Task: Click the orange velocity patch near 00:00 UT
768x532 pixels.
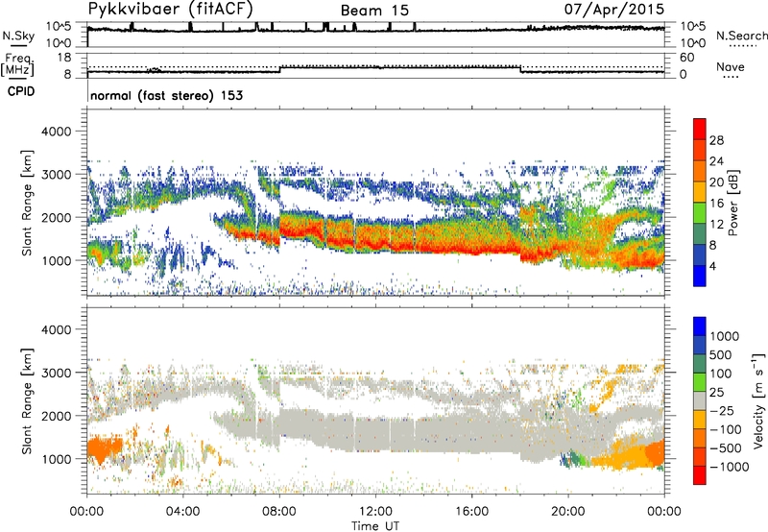Action: coord(104,448)
